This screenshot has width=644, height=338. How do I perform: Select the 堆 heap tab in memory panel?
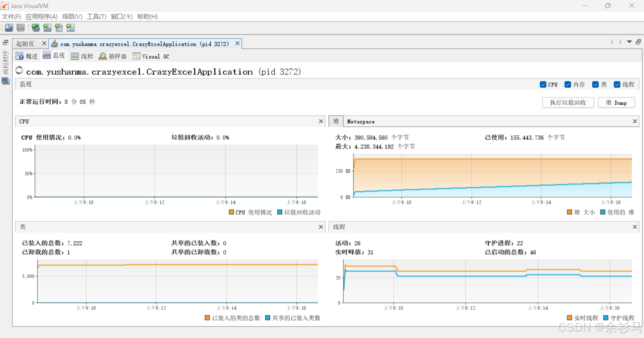pyautogui.click(x=336, y=121)
